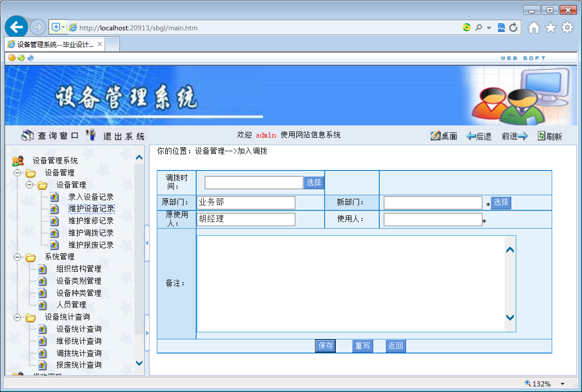Viewport: 582px width, 392px height.
Task: Click the right-arrow splitter handle
Action: [147, 333]
